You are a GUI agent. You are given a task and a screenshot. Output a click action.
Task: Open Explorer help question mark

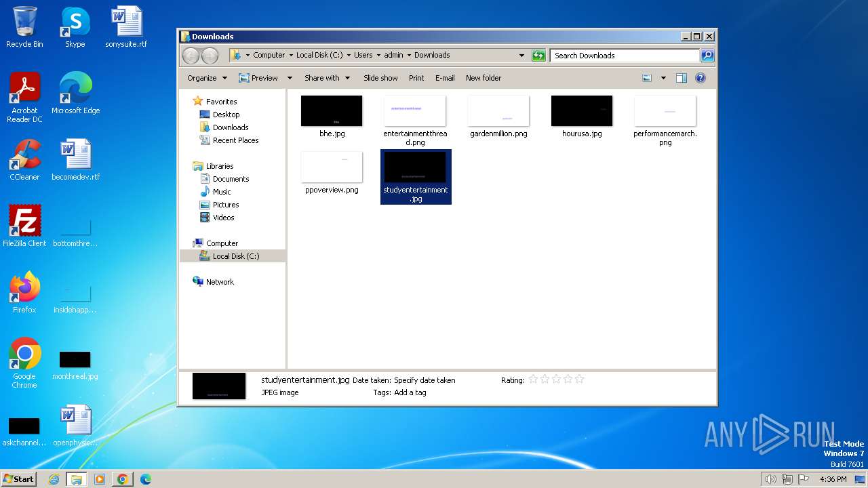coord(701,78)
